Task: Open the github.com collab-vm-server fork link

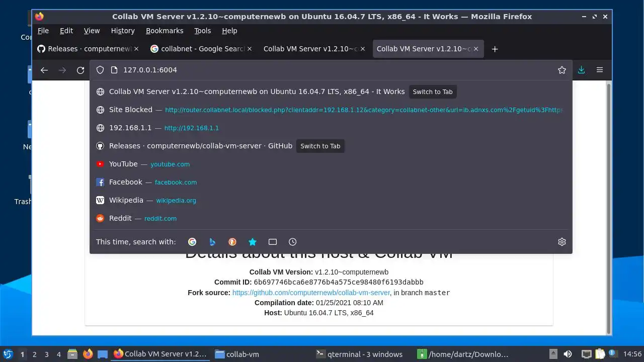Action: coord(311,293)
